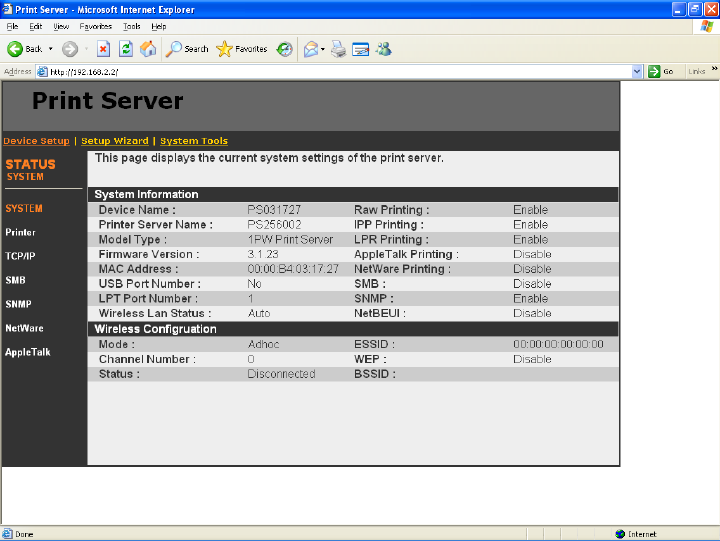Click the Edit page icon
Screen dimensions: 720x541
pyautogui.click(x=360, y=49)
